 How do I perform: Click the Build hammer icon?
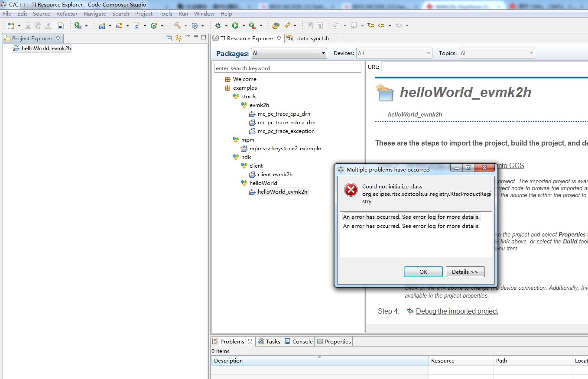[177, 26]
